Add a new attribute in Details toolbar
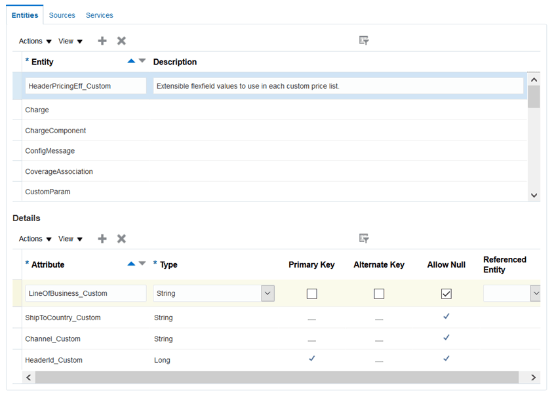 click(102, 239)
